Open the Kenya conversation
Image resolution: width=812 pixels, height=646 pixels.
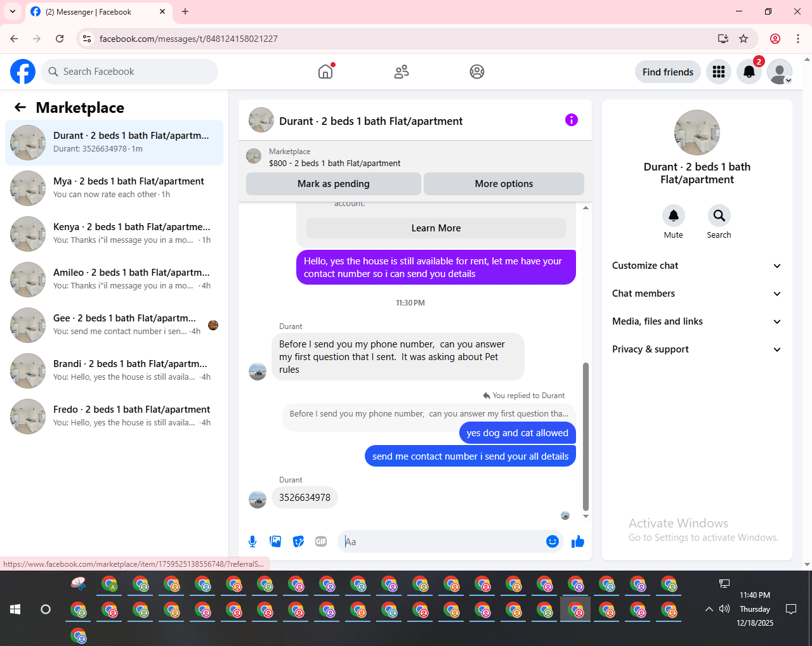(x=114, y=234)
